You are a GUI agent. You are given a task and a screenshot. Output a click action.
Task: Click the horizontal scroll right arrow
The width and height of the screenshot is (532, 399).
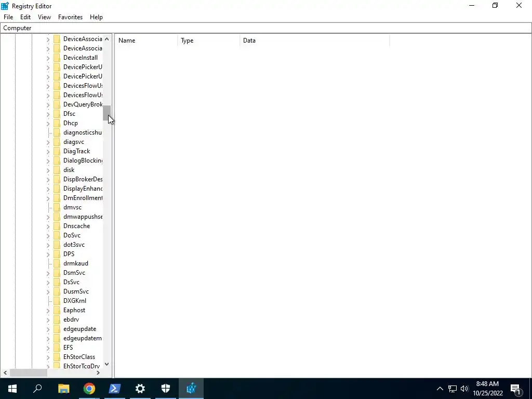[98, 373]
